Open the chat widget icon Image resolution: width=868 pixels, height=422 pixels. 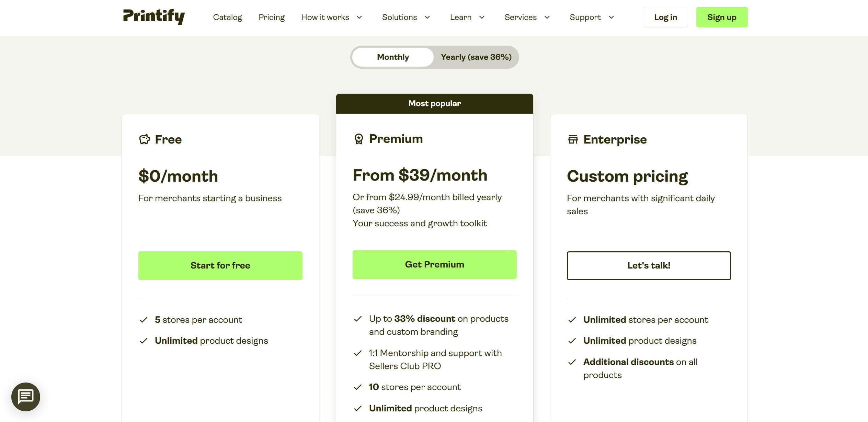point(26,397)
